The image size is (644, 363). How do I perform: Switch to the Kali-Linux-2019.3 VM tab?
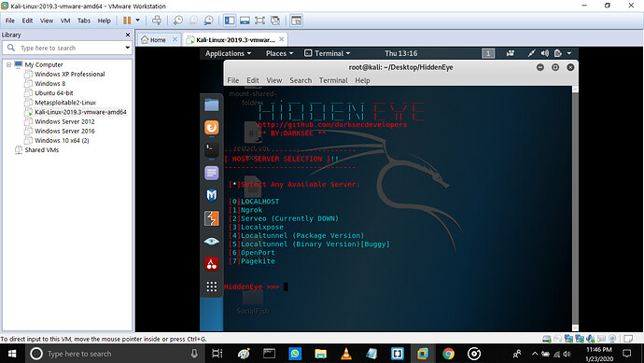(x=235, y=40)
